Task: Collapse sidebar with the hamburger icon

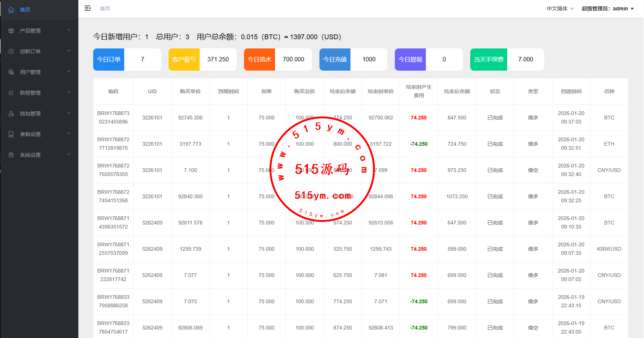Action: (x=88, y=8)
